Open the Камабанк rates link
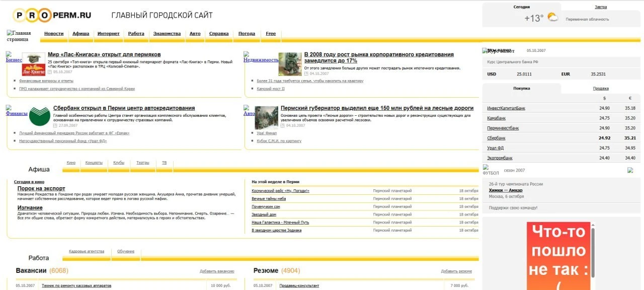This screenshot has height=290, width=644. tap(497, 118)
